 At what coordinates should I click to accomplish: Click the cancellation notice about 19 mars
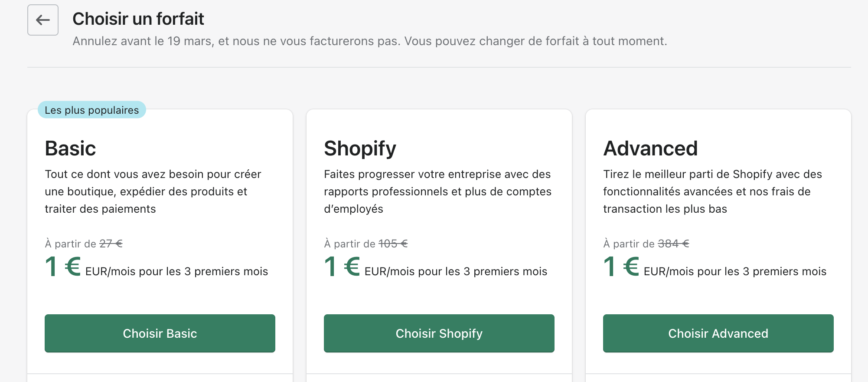369,41
